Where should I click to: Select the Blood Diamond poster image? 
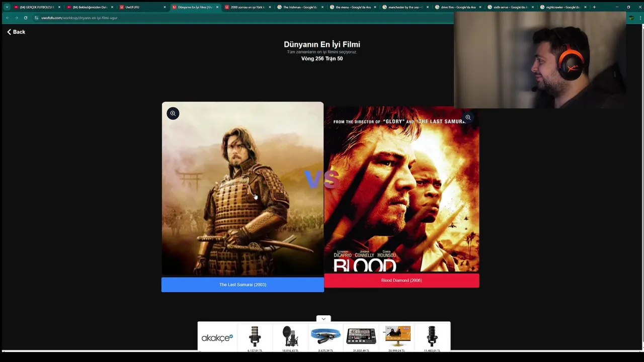click(x=401, y=189)
